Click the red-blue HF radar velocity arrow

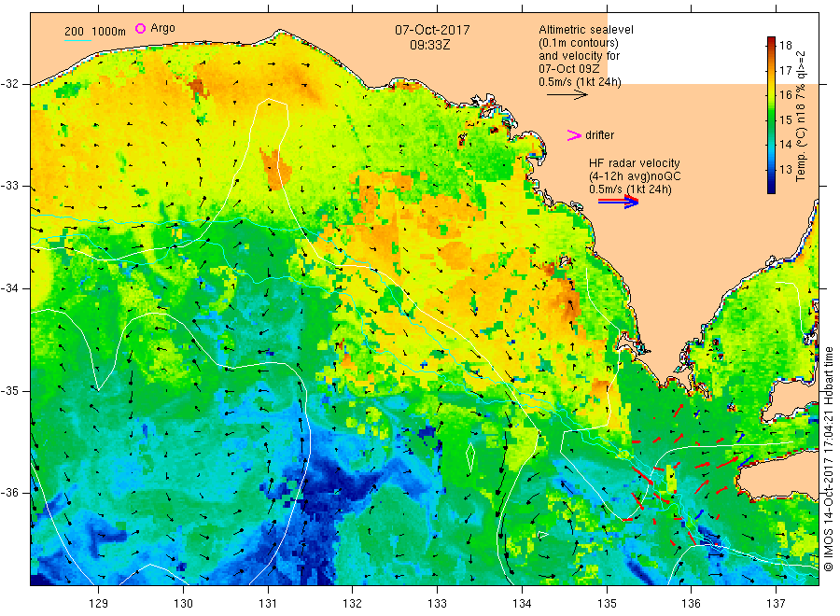[618, 201]
